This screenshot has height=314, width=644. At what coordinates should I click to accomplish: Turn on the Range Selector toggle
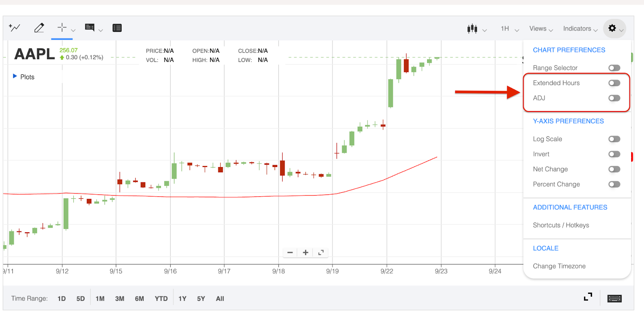pos(614,68)
